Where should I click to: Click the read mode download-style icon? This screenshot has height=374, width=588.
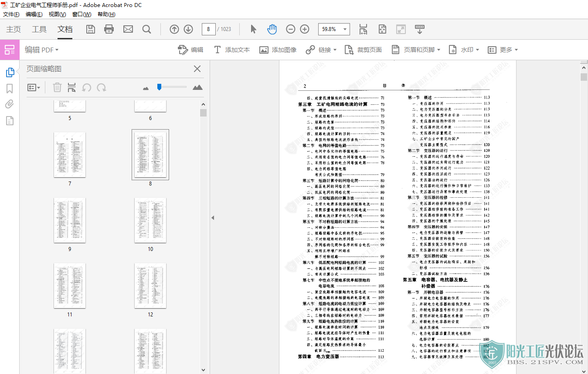click(419, 29)
